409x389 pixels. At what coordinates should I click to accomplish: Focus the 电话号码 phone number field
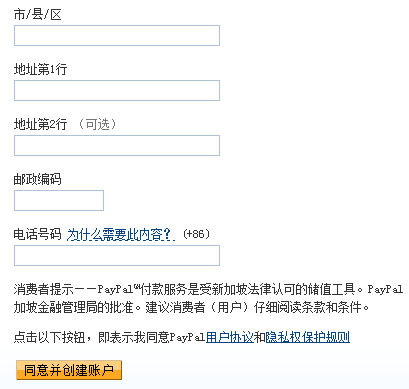(117, 255)
